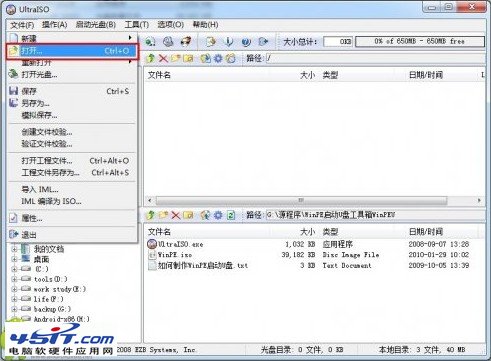Choose 模拟保存... menu entry
This screenshot has width=491, height=361.
72,115
